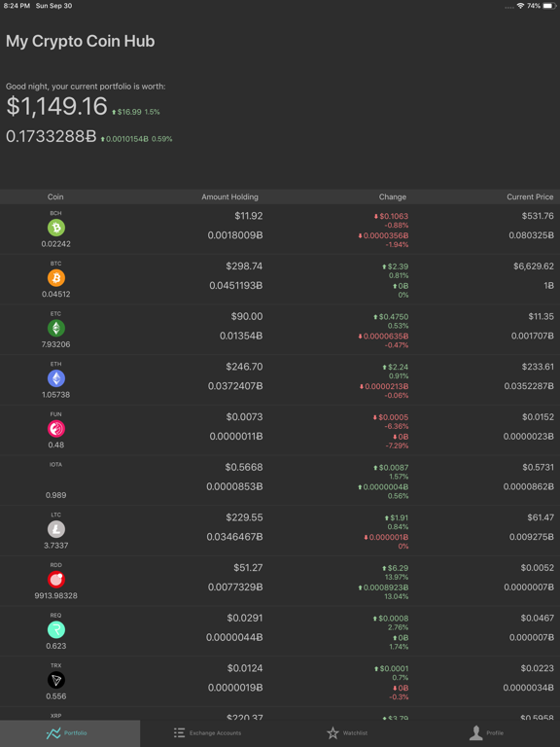Tap the Ethereum ETH coin icon

point(56,378)
